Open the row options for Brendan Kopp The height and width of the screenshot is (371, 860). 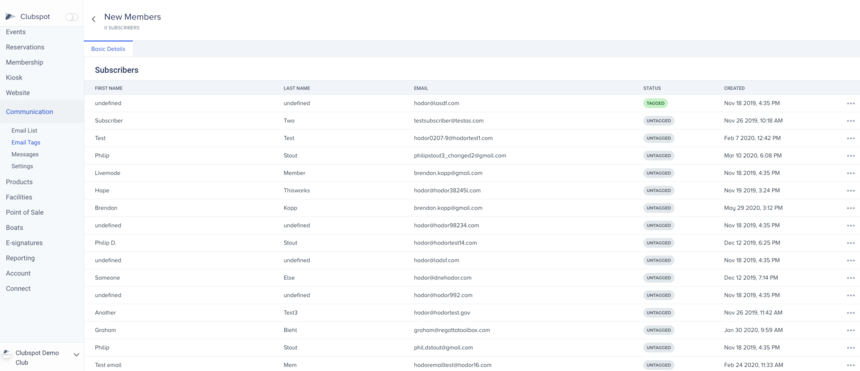coord(850,209)
